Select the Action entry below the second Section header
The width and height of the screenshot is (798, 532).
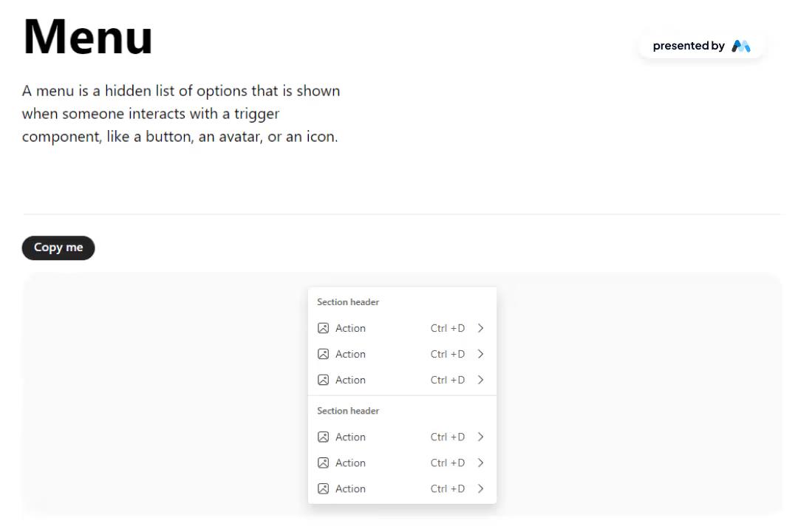pyautogui.click(x=350, y=436)
